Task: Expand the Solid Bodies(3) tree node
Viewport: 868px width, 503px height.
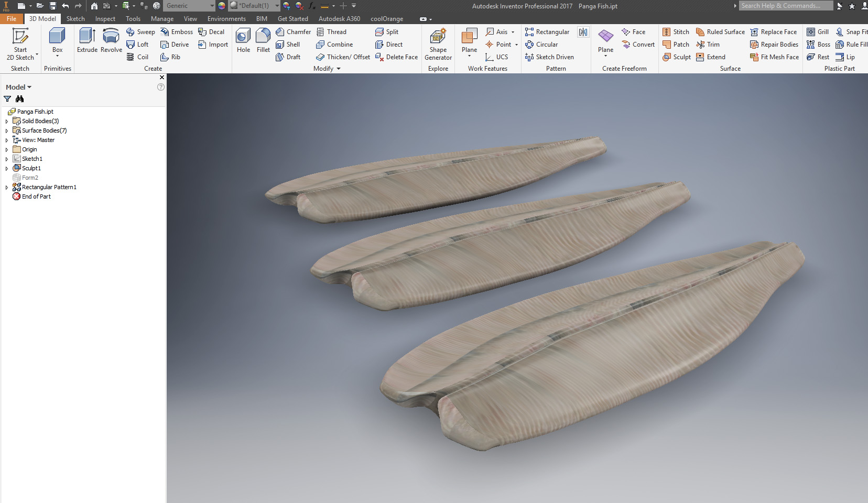Action: [x=6, y=121]
